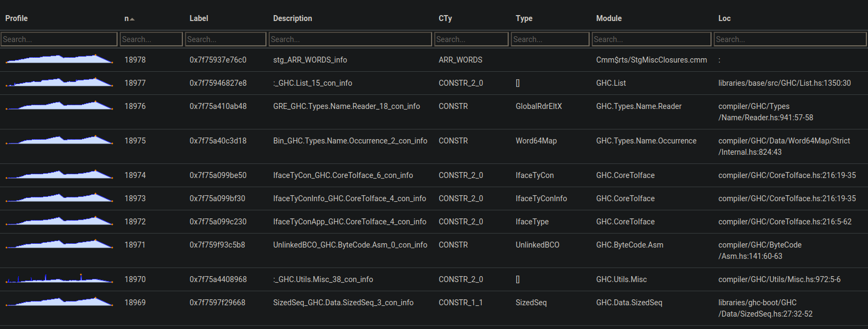Image resolution: width=868 pixels, height=329 pixels.
Task: Select the profile sparkline for row 18975
Action: [x=59, y=140]
